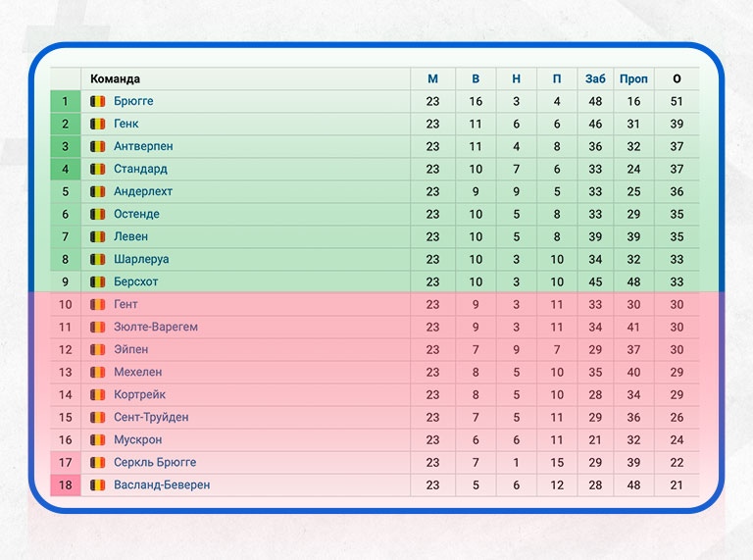Click the flag icon next to Гент

click(x=98, y=304)
